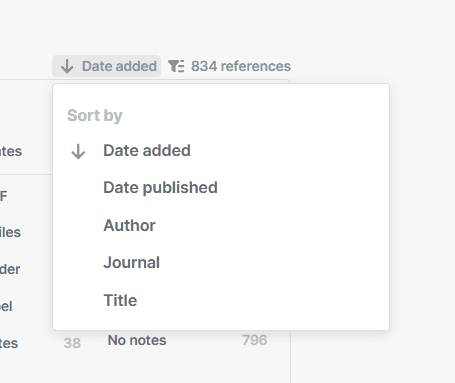The height and width of the screenshot is (383, 455).
Task: Click the bottom "tes" item next to 38
Action: (9, 343)
